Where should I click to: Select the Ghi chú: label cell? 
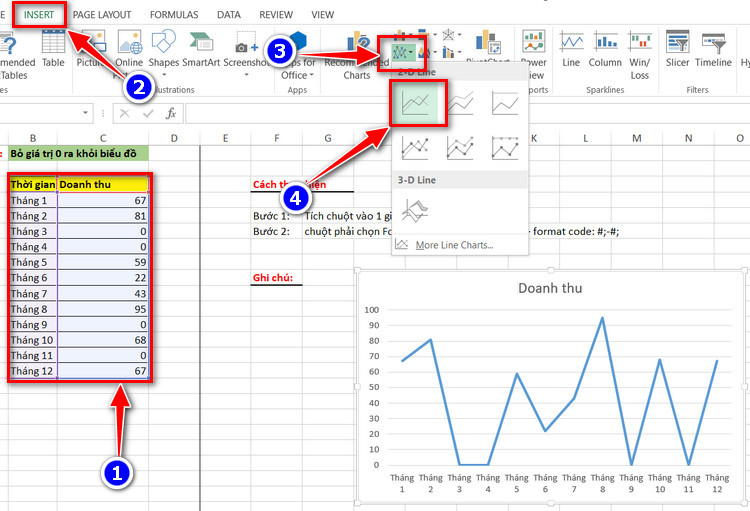pos(276,278)
